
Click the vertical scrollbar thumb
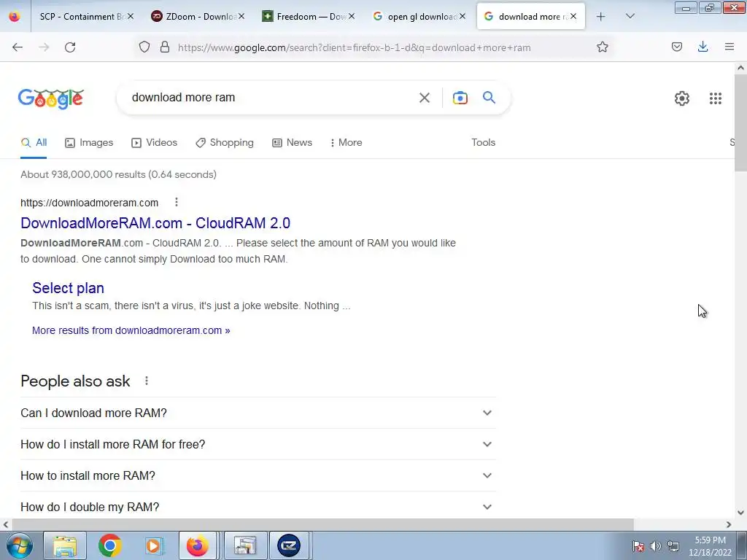(740, 122)
